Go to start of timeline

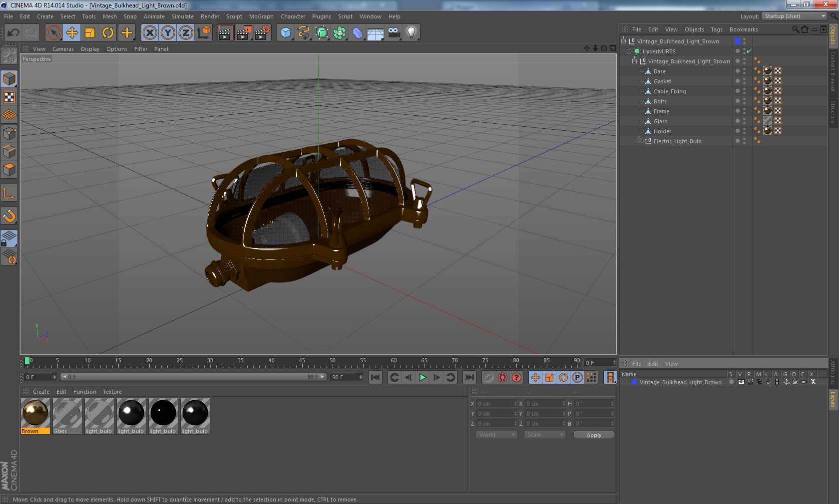coord(376,377)
